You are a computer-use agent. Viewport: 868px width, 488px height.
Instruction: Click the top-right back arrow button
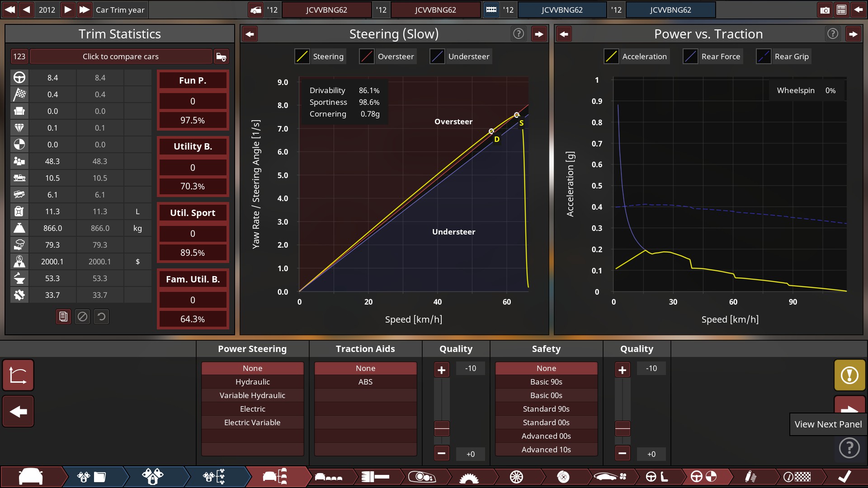(858, 9)
